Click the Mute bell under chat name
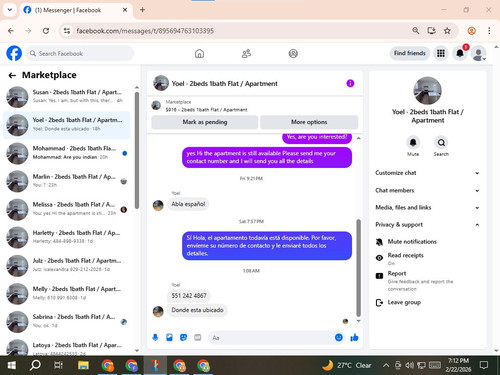The image size is (500, 375). [413, 143]
